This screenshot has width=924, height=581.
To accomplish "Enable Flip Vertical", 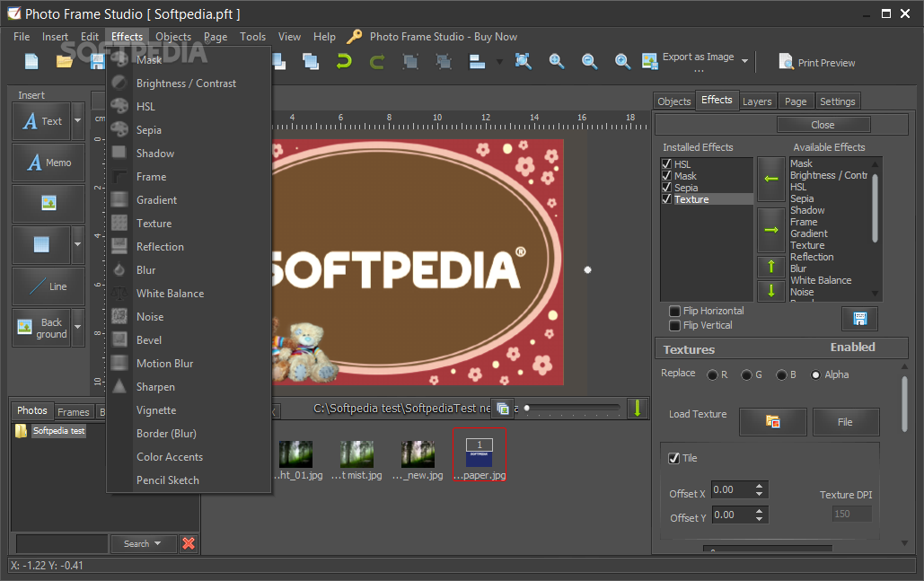I will pos(674,325).
